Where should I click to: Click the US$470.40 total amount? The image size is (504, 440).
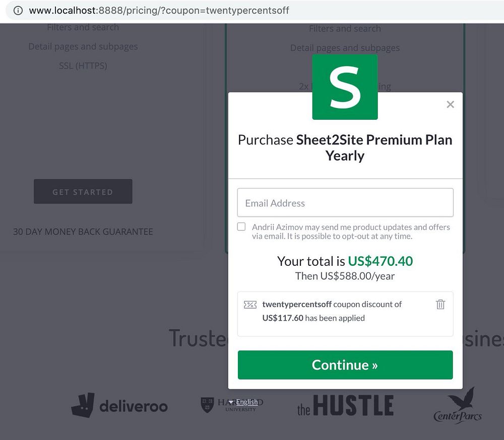click(x=380, y=261)
